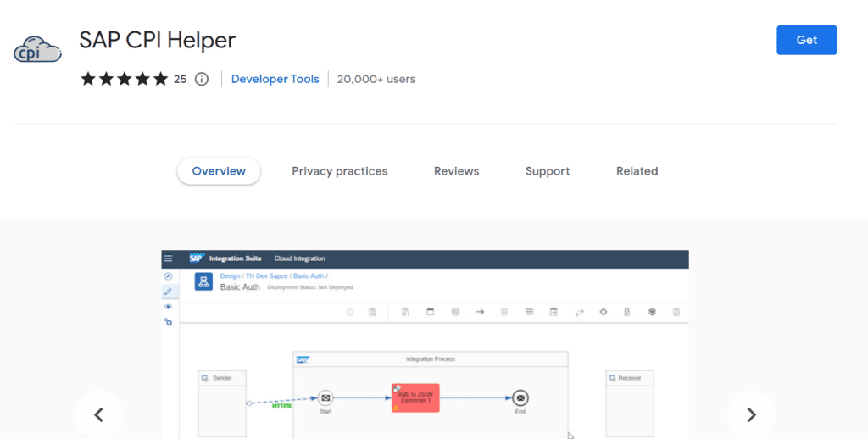Click the green HTTPS adapter label
This screenshot has width=868, height=439.
click(x=281, y=406)
